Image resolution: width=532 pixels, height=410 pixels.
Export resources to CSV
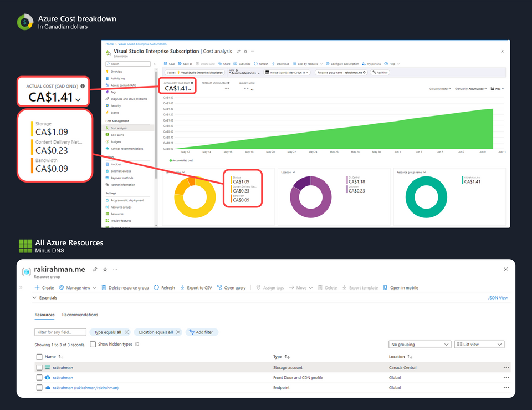196,288
